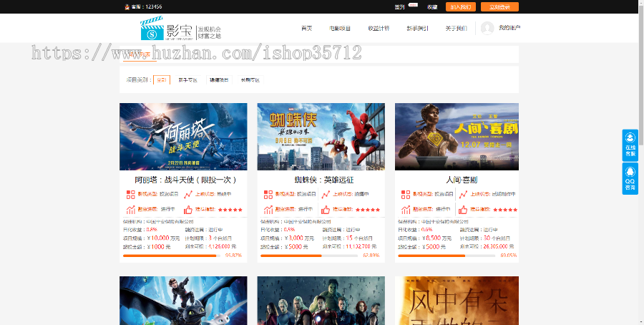Click the thumbs-up 推荐指数 icon on the 阿丽塔 card
This screenshot has height=325, width=644.
point(188,210)
